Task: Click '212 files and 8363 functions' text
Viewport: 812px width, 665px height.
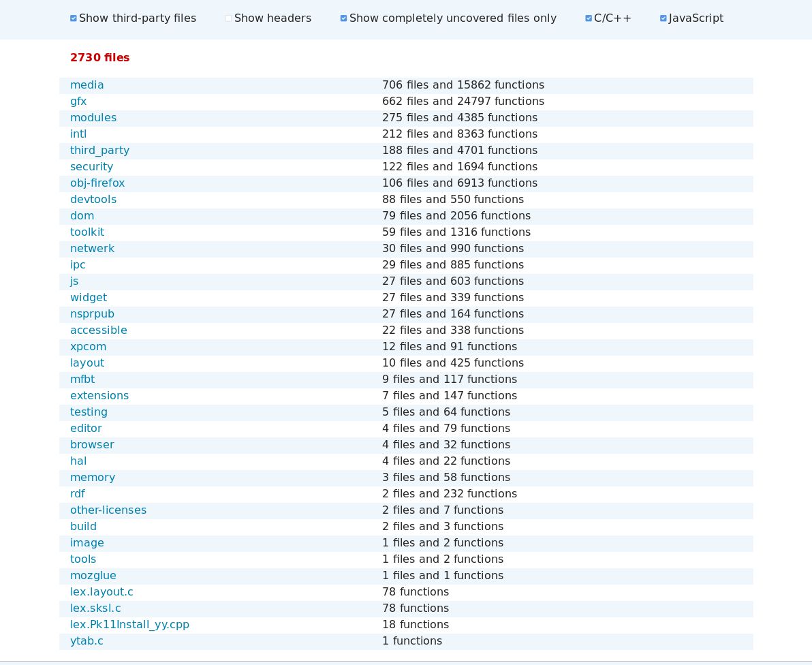Action: [460, 134]
